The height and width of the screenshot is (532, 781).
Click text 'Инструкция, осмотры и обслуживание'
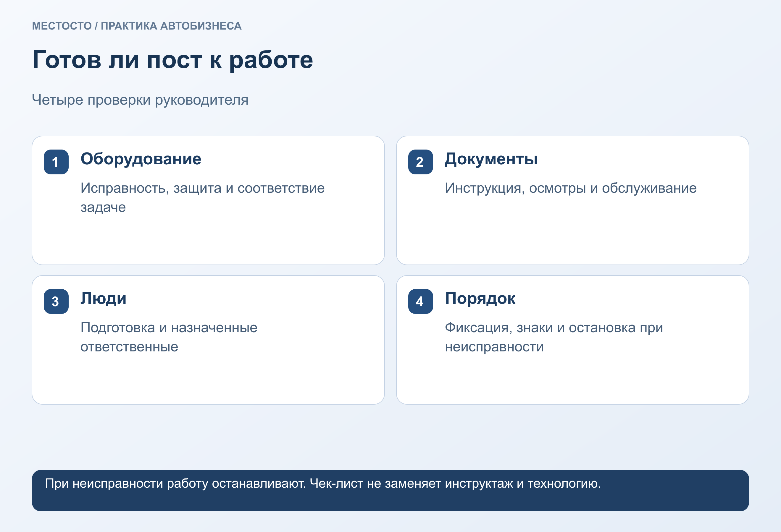[x=571, y=188]
